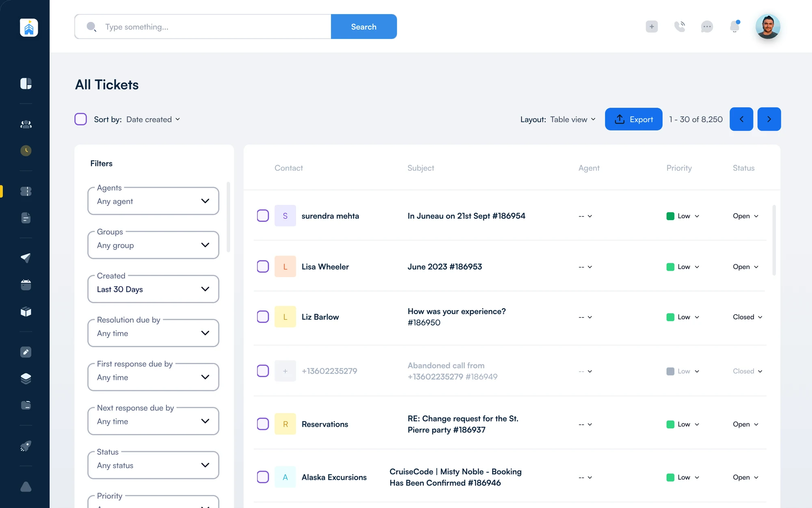Screen dimensions: 812x508
Task: Open the Created Last 30 Days dropdown
Action: point(153,289)
